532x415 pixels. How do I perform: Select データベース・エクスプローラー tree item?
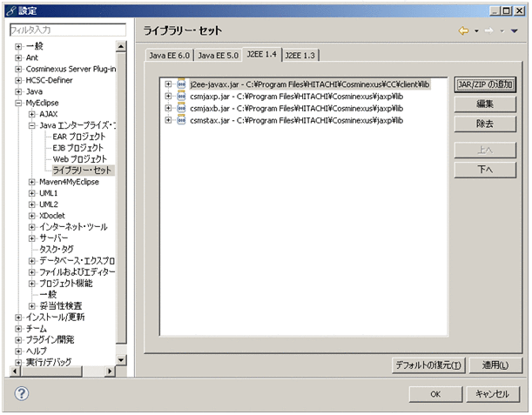(77, 261)
